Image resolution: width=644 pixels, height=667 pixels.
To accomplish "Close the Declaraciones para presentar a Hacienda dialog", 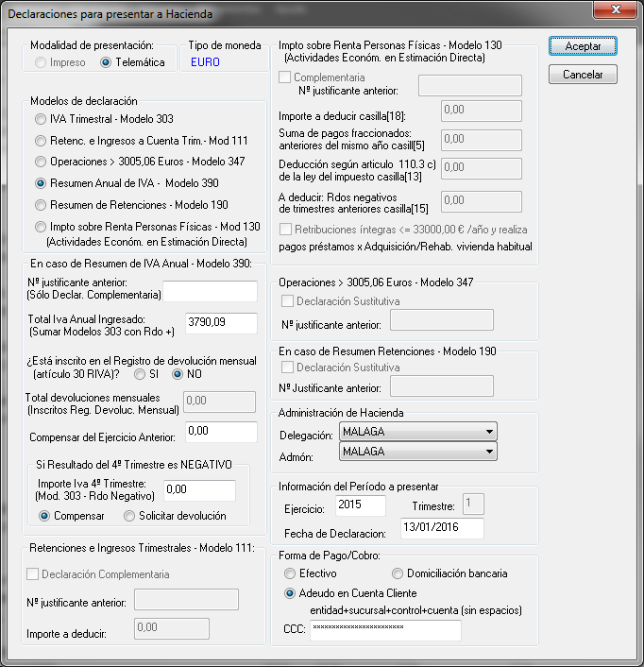I will coord(615,9).
